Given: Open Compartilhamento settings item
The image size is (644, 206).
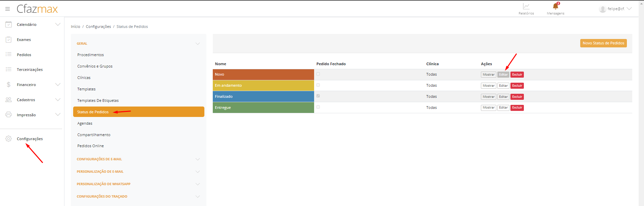Looking at the screenshot, I should click(94, 135).
